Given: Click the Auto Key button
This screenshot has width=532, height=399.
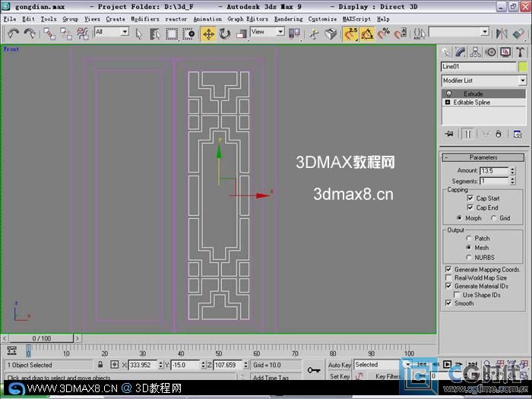Looking at the screenshot, I should (339, 365).
